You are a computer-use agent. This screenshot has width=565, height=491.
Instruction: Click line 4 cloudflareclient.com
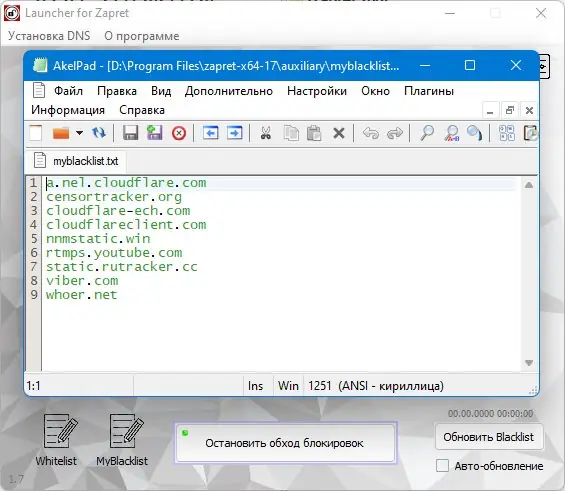click(126, 225)
